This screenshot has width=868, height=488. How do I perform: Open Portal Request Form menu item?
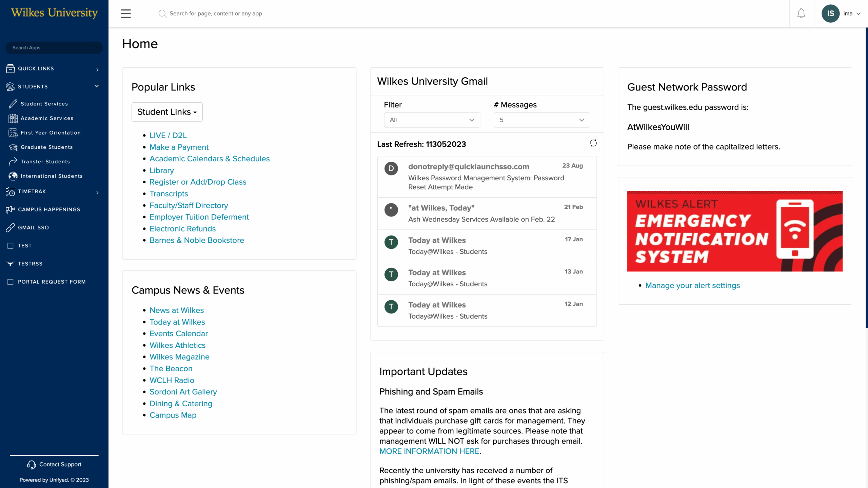(x=52, y=282)
